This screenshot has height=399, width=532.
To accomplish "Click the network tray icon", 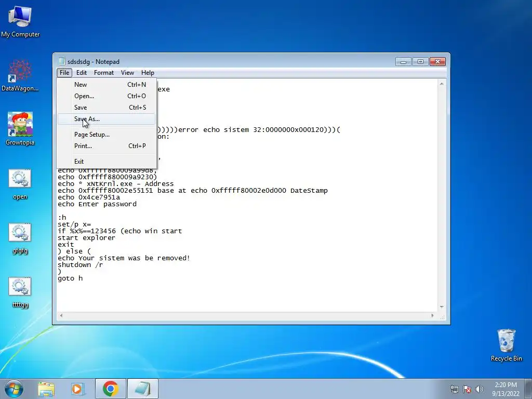I will tap(454, 389).
